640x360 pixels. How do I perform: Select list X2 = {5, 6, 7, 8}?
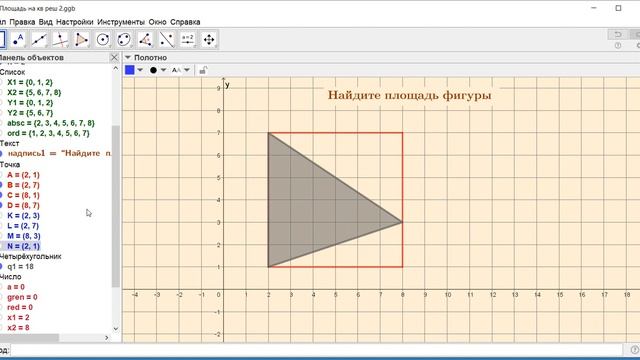click(x=34, y=92)
